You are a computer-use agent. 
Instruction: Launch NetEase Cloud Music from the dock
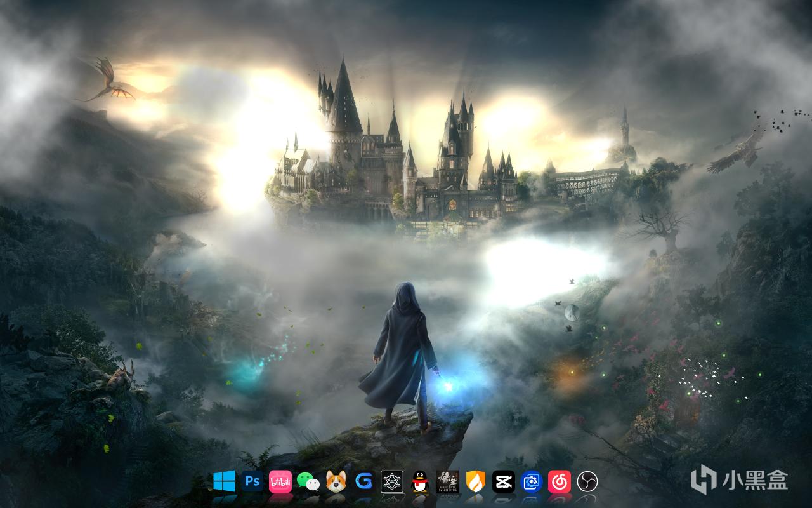tap(559, 481)
